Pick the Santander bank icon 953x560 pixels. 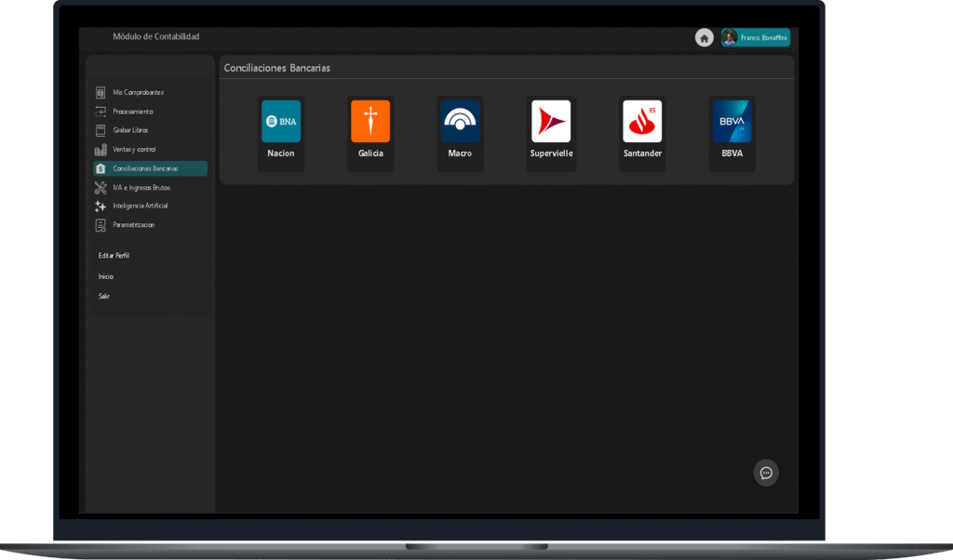tap(642, 121)
